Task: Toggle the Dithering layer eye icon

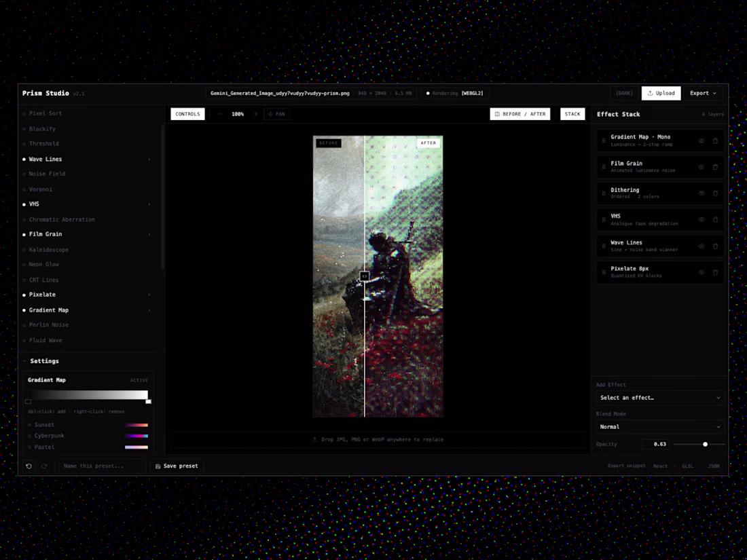Action: tap(702, 193)
